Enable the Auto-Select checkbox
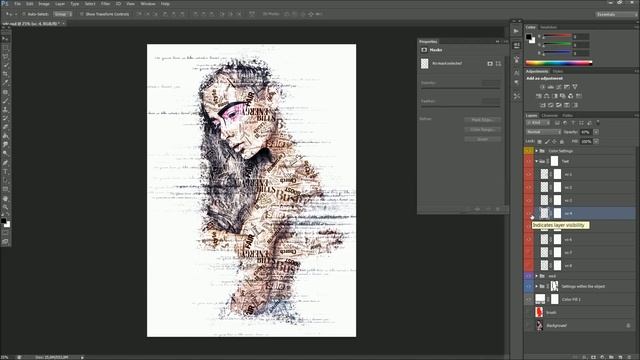 pos(24,14)
